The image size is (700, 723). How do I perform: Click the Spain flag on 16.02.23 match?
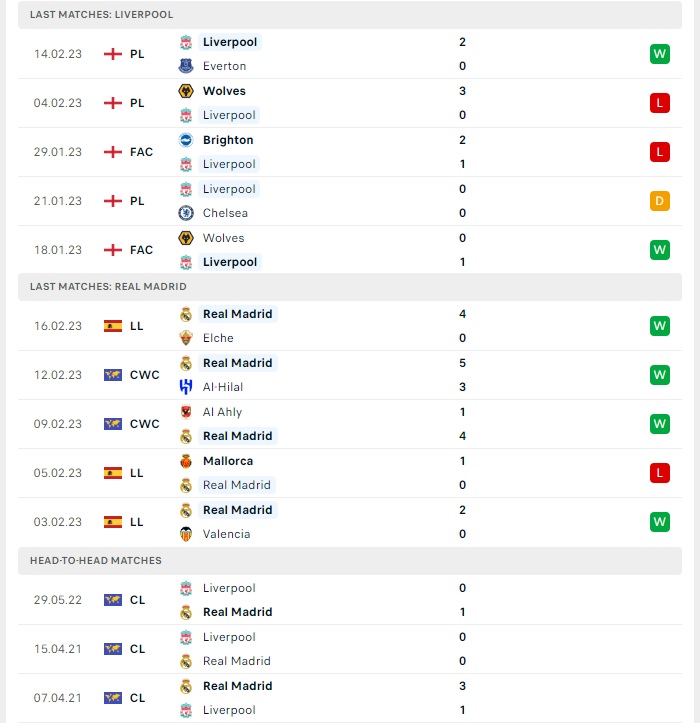coord(113,326)
